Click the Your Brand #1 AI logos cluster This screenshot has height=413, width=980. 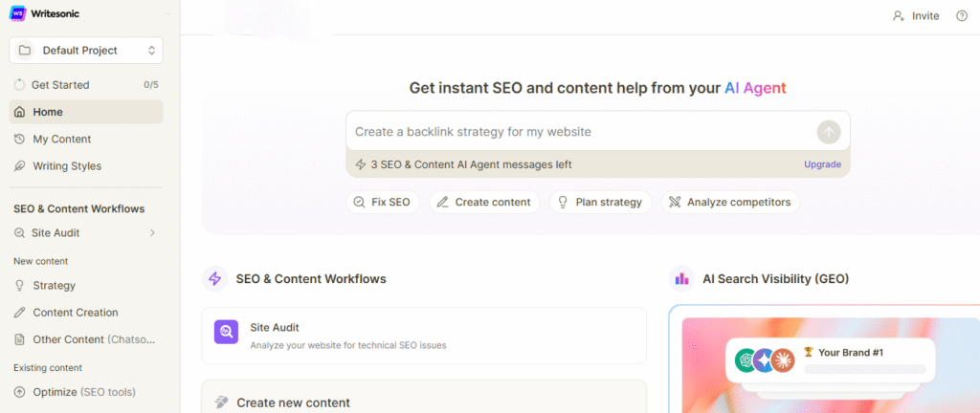pos(765,360)
